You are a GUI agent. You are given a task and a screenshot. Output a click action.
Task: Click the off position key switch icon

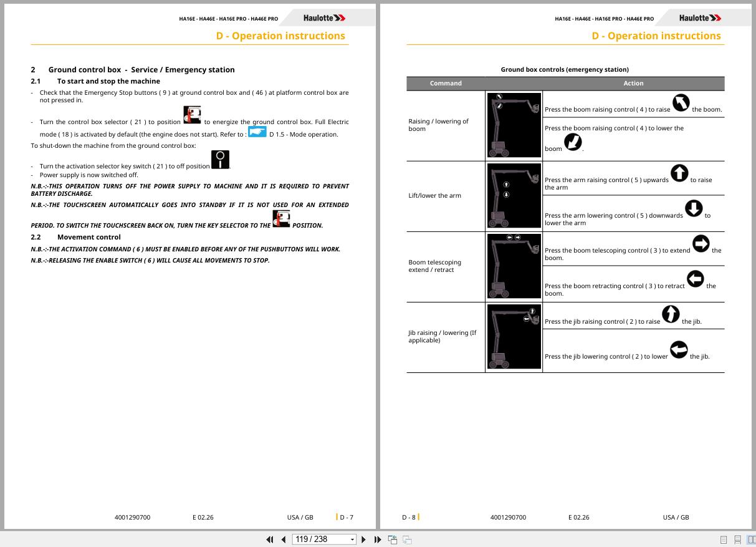[220, 160]
